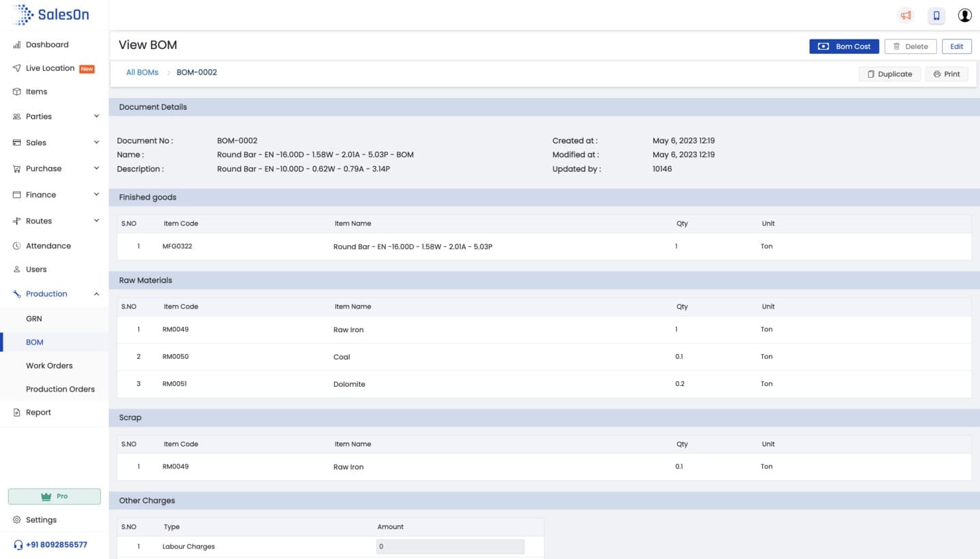This screenshot has width=980, height=559.
Task: Click the Delete button
Action: [911, 46]
